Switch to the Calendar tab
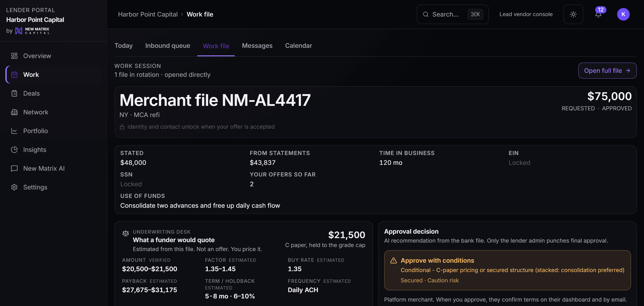Screen dimensions: 644x306 (299, 46)
